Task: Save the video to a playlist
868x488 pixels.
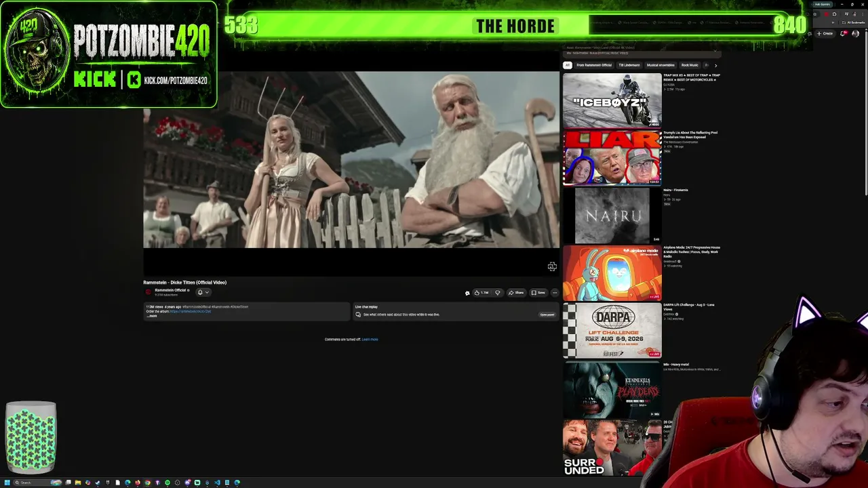Action: (x=538, y=293)
